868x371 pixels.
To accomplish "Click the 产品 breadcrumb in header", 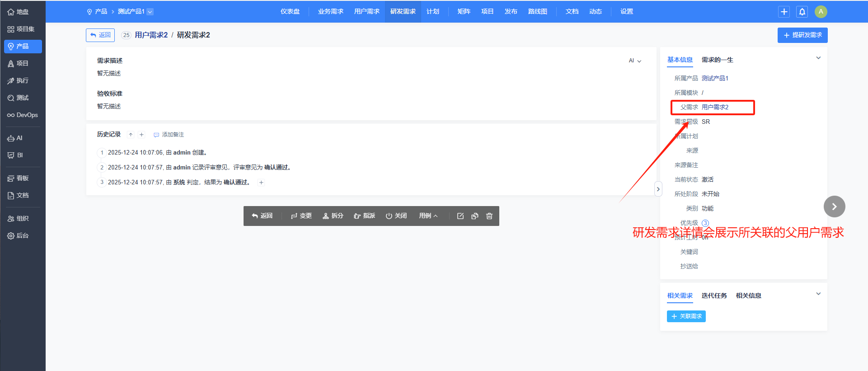I will (x=97, y=12).
